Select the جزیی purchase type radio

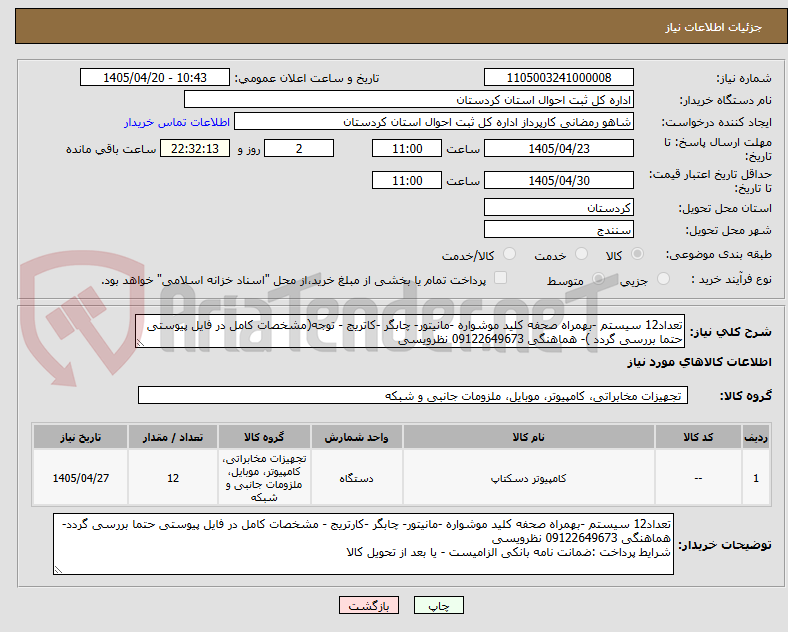click(x=663, y=278)
